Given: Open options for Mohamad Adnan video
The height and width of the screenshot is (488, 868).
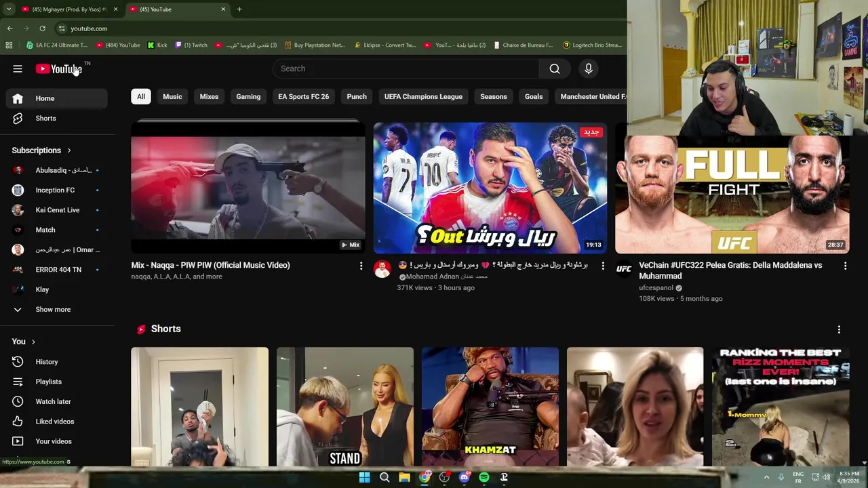Looking at the screenshot, I should 603,266.
